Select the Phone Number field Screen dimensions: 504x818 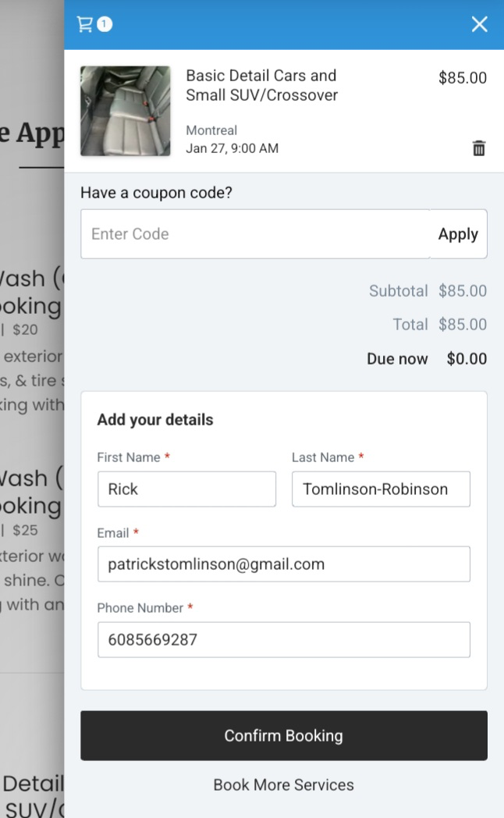(x=283, y=639)
